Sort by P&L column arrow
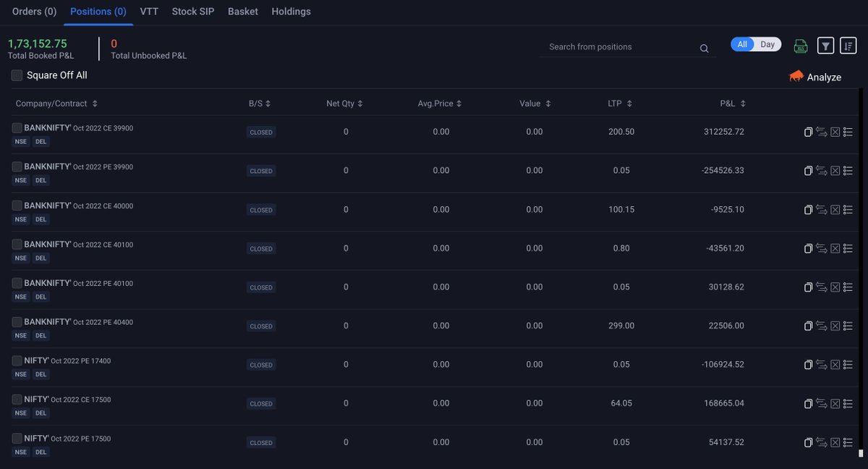The width and height of the screenshot is (868, 469). tap(743, 103)
